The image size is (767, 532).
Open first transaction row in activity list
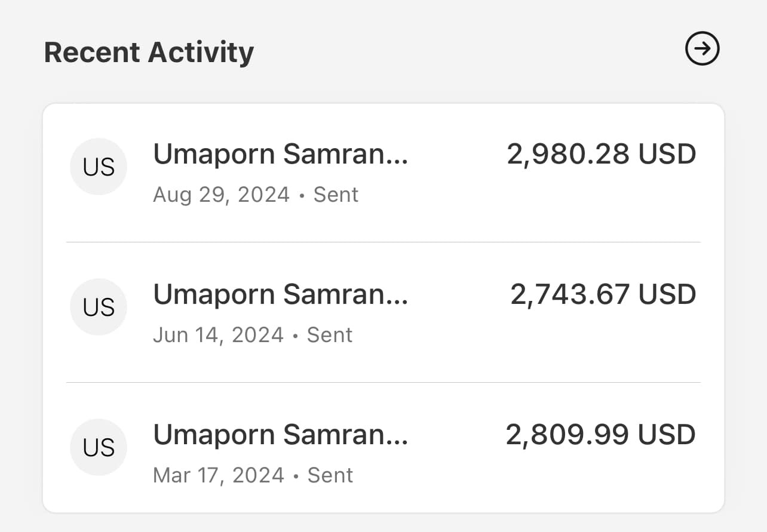point(383,173)
